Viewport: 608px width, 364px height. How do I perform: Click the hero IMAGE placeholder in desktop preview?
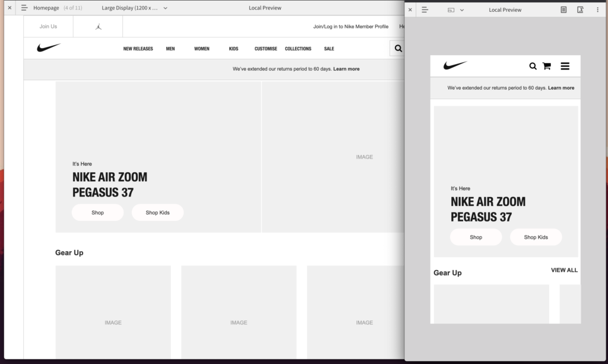333,157
